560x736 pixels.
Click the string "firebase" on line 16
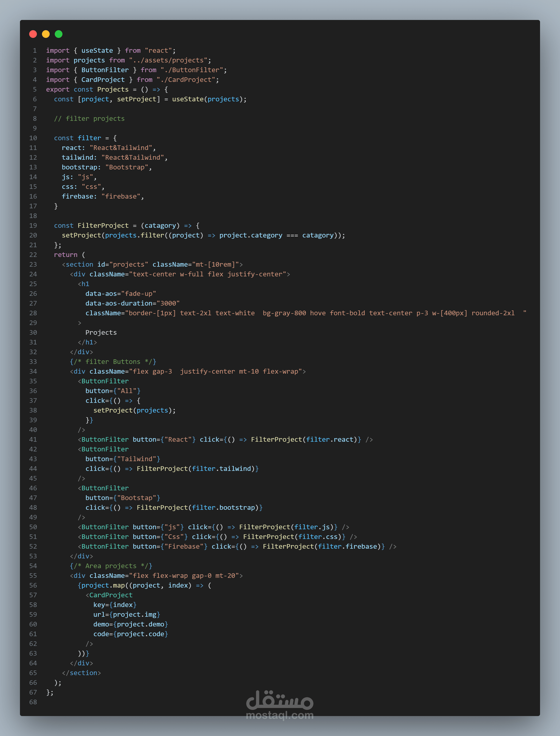(121, 196)
